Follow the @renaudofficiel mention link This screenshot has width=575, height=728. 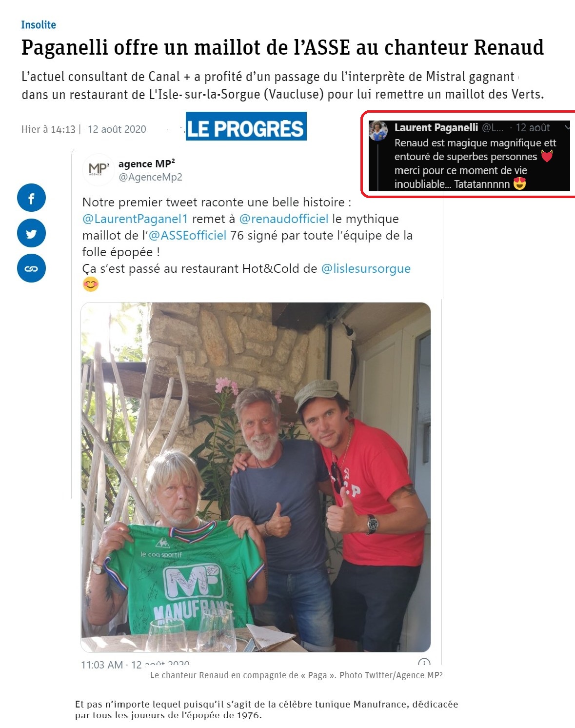pyautogui.click(x=283, y=219)
